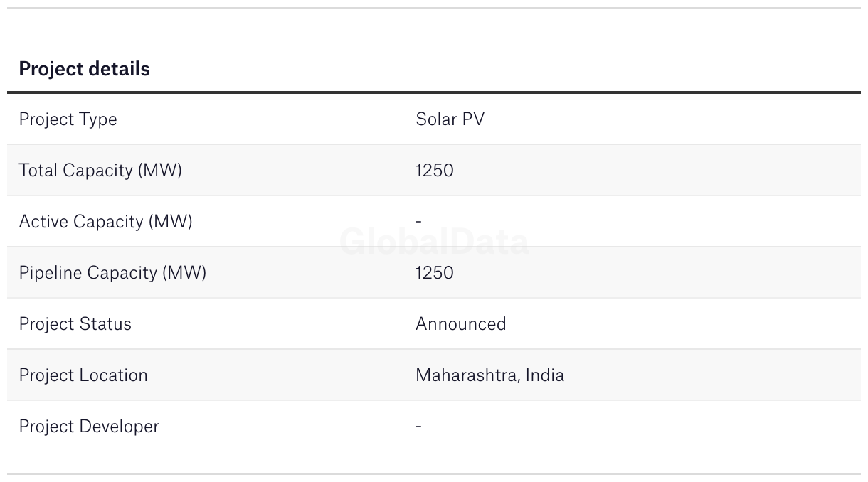This screenshot has height=482, width=868.
Task: Select the "Project Status" label
Action: pos(75,324)
